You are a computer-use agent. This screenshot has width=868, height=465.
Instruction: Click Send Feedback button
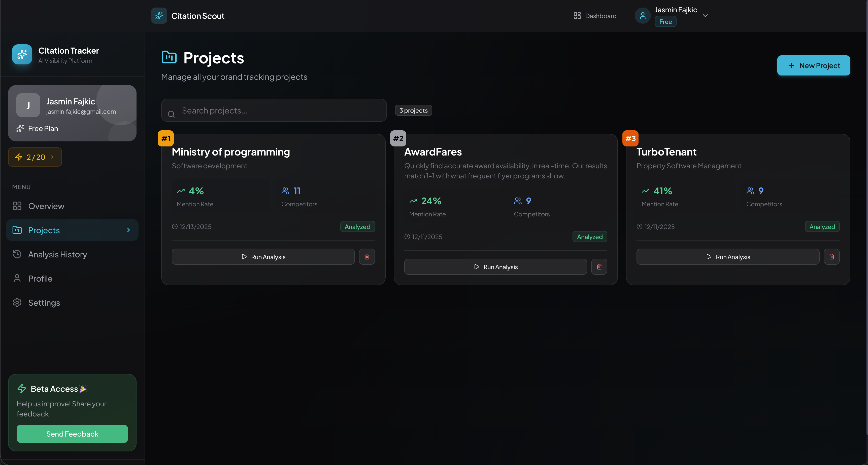tap(72, 434)
